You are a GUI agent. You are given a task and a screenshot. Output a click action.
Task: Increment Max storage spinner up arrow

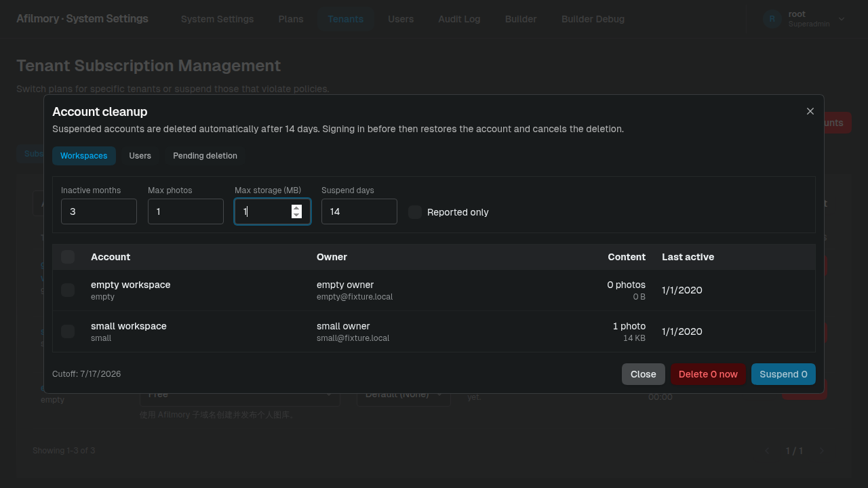[x=296, y=208]
